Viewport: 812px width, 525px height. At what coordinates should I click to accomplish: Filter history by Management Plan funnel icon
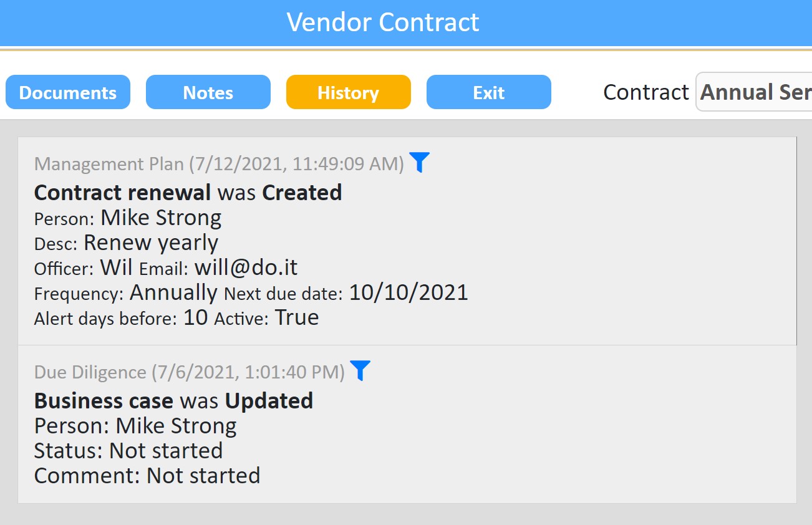pyautogui.click(x=420, y=163)
